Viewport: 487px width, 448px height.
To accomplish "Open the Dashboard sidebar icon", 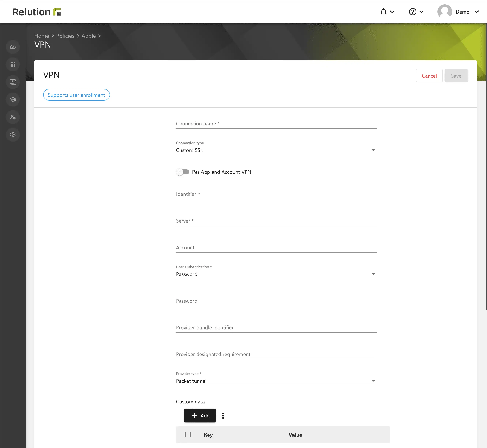I will pyautogui.click(x=13, y=47).
